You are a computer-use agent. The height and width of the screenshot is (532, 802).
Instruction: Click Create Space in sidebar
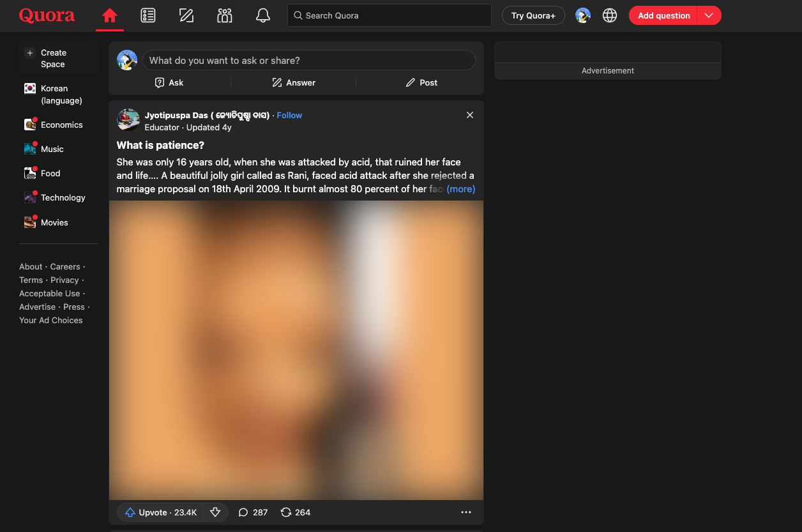pyautogui.click(x=59, y=59)
